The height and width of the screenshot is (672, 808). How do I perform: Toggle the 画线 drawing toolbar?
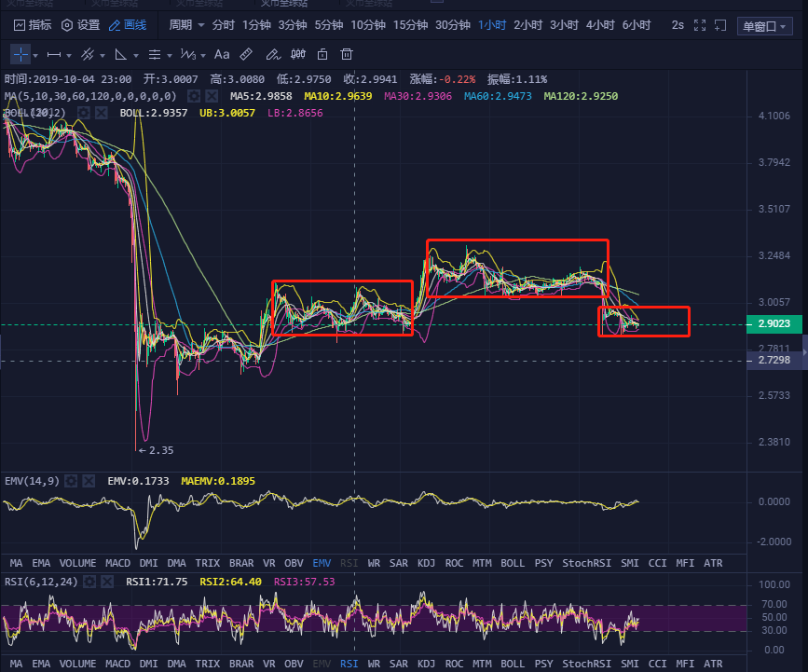(x=128, y=25)
